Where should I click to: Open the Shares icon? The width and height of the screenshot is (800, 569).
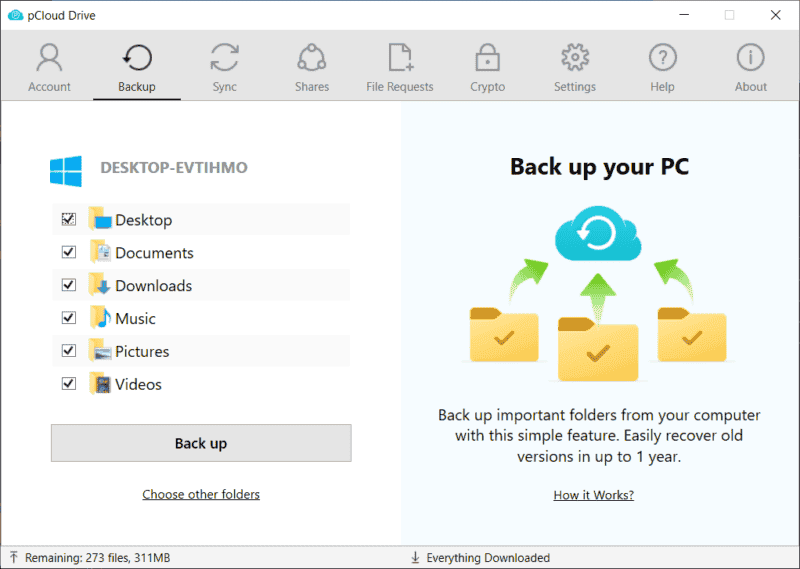312,58
